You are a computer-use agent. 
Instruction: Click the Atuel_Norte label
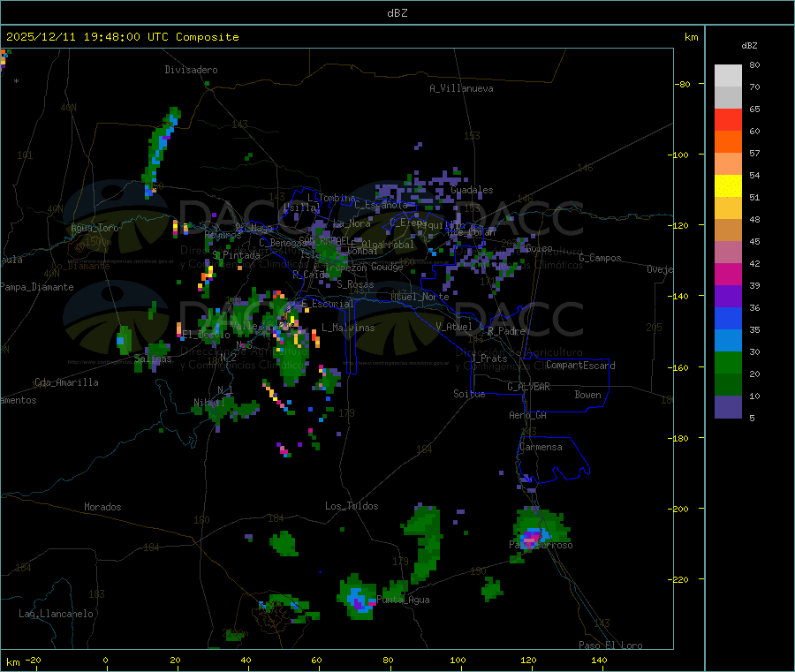420,297
